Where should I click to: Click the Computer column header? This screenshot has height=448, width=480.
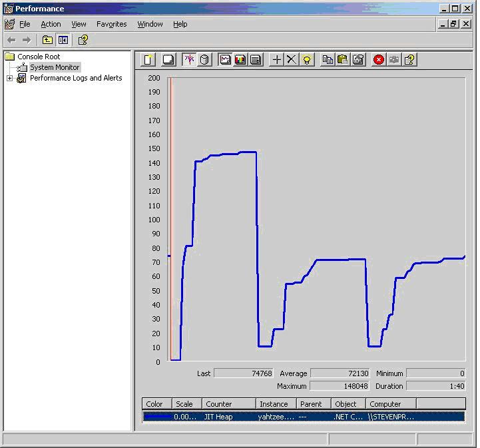pos(391,404)
